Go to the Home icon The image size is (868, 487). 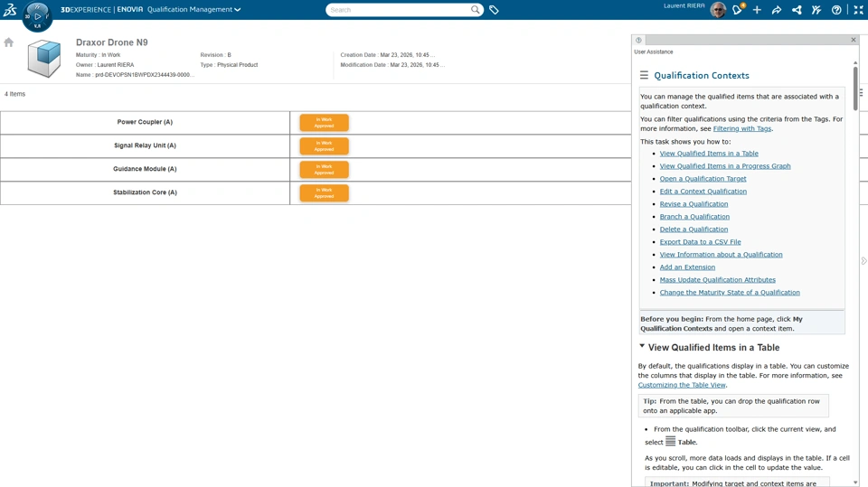pyautogui.click(x=8, y=42)
